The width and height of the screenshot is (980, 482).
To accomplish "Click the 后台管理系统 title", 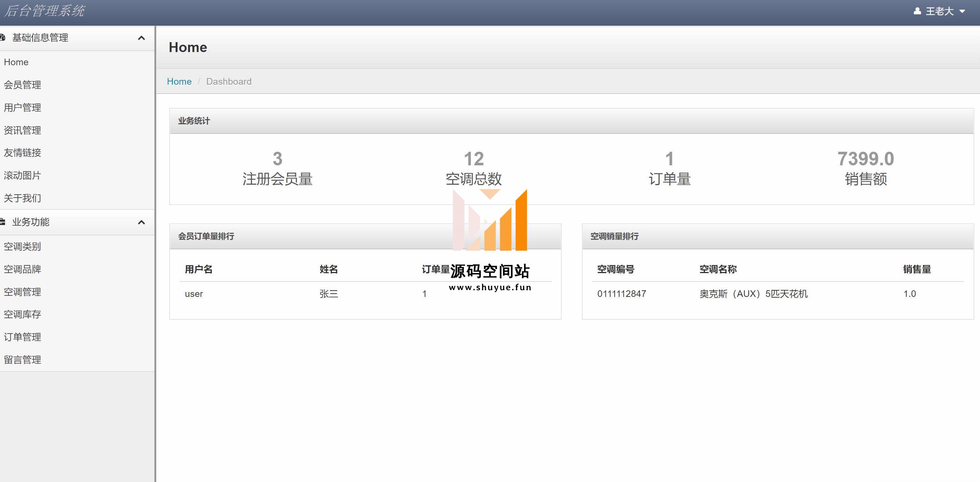I will coord(44,11).
